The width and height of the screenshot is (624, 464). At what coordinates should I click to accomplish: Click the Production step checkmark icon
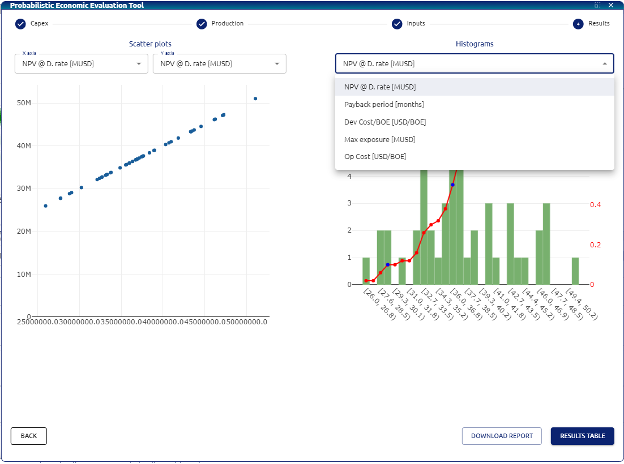202,23
